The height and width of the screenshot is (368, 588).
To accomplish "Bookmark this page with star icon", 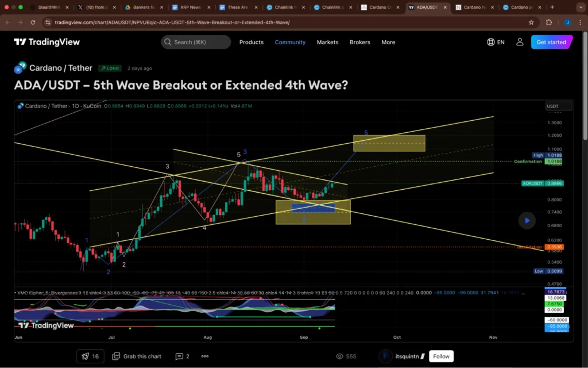I will (x=531, y=22).
